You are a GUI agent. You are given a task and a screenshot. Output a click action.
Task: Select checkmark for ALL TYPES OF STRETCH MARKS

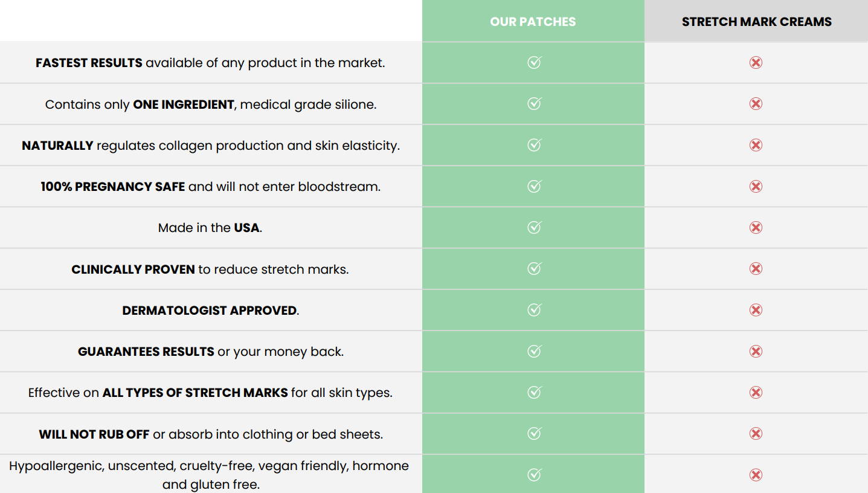click(x=534, y=392)
